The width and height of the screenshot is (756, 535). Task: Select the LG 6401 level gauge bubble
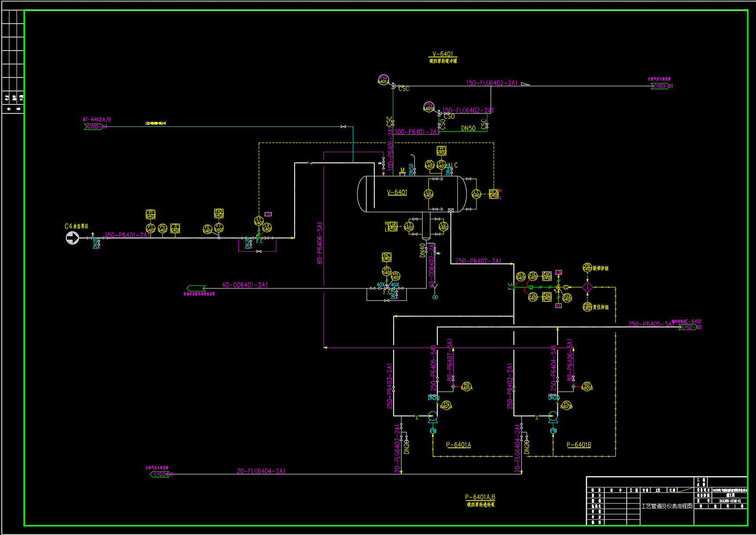point(428,194)
